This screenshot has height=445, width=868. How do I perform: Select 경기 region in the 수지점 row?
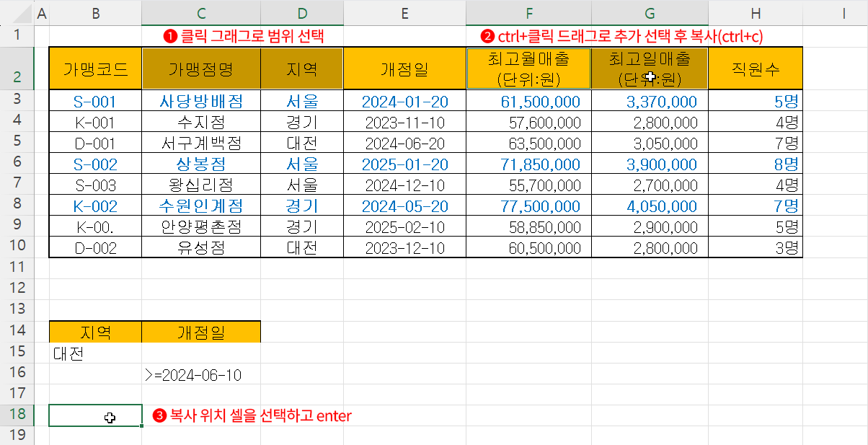tap(302, 123)
